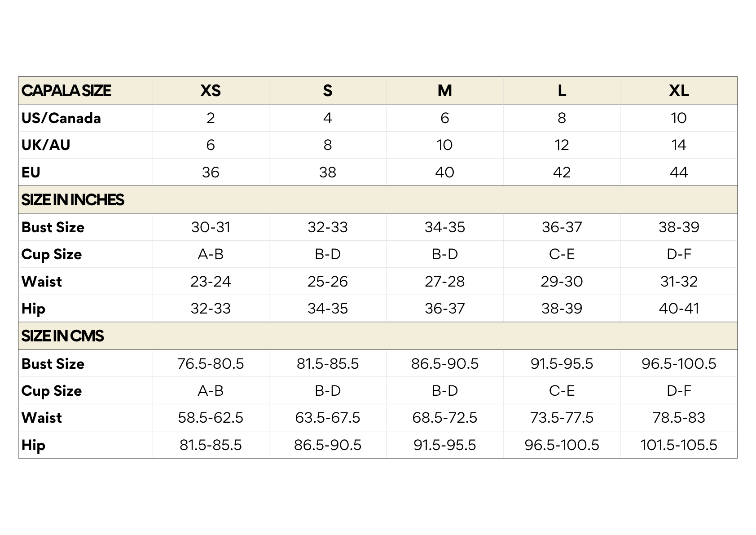Click the 58.5-62.5 waist cell
This screenshot has height=535, width=756.
[x=211, y=418]
